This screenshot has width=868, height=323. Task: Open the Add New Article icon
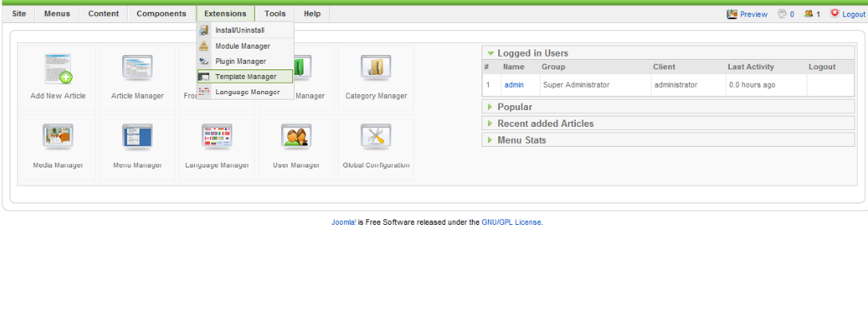[x=58, y=69]
